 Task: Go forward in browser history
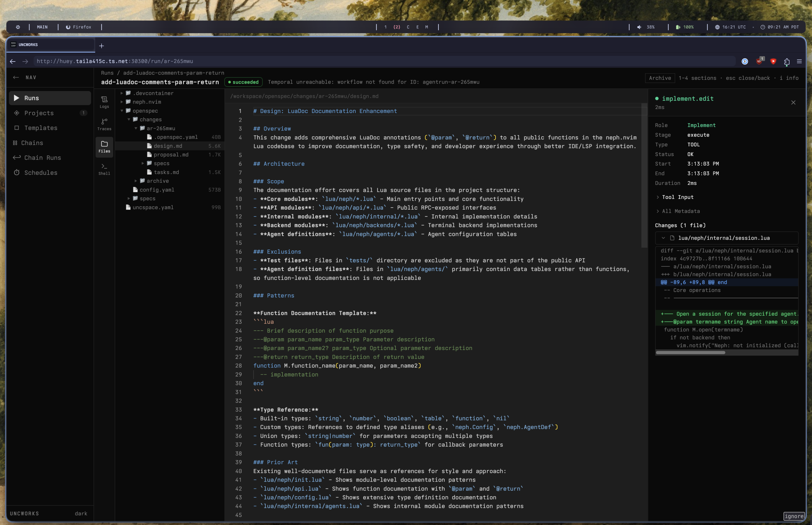25,61
